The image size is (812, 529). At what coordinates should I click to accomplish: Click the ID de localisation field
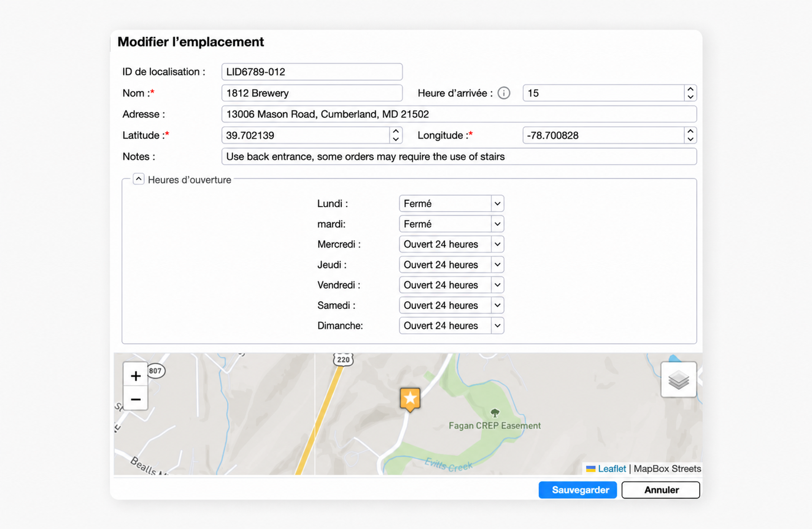point(312,72)
